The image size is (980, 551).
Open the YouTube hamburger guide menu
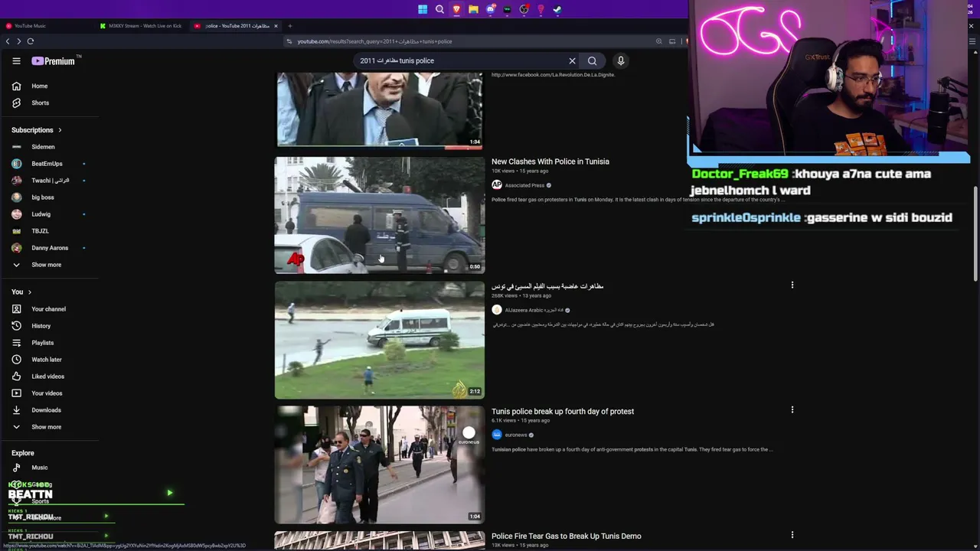tap(16, 61)
